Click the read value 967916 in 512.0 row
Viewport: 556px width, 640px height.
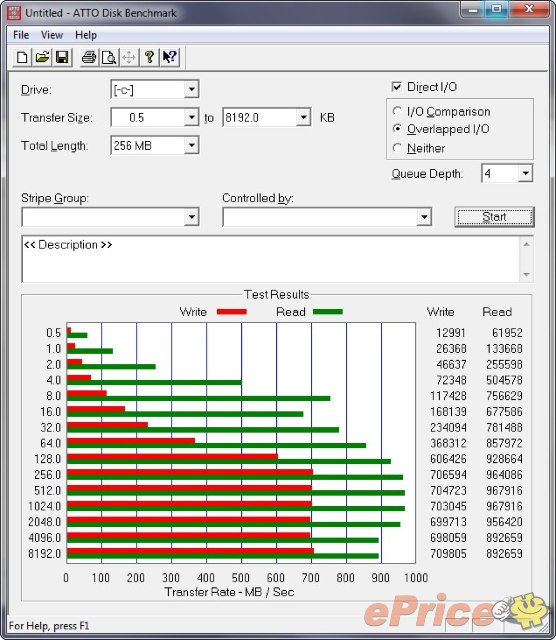tap(504, 491)
